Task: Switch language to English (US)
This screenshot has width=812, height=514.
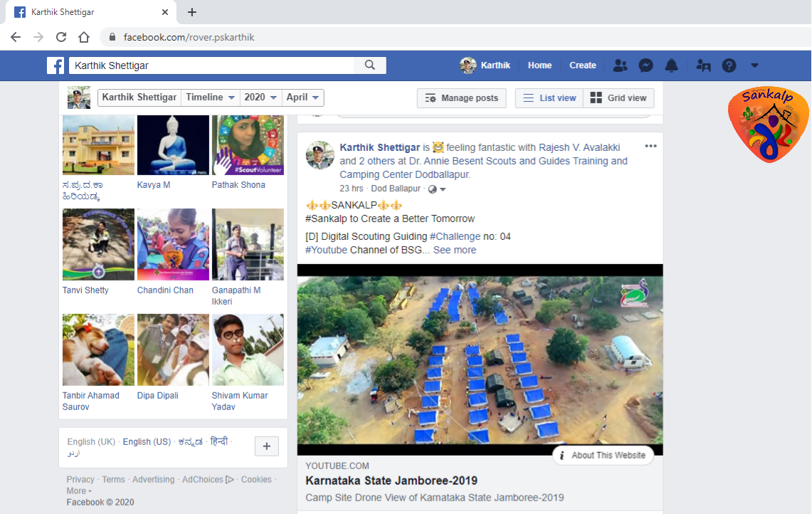Action: tap(147, 442)
